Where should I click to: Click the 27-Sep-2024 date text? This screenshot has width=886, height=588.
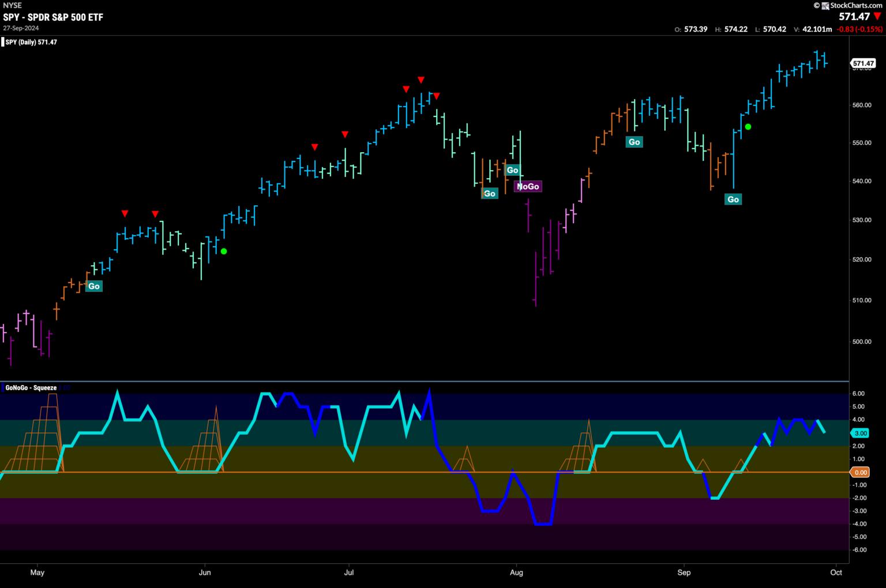click(x=21, y=28)
